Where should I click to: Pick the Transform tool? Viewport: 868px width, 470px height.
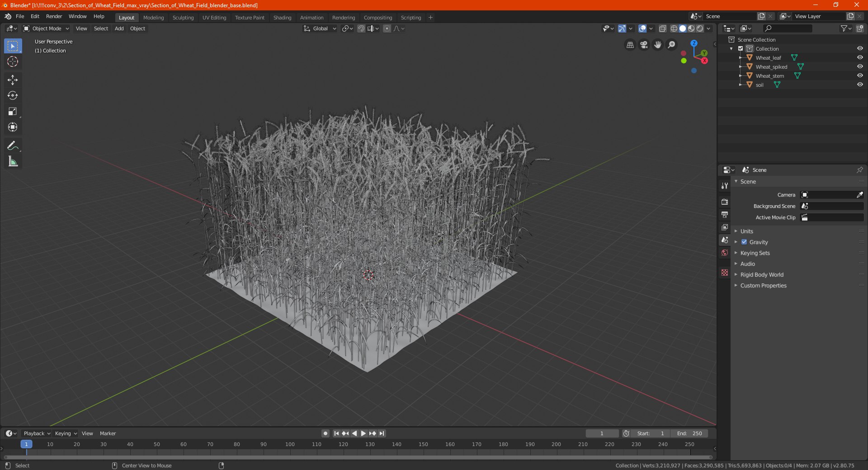point(13,127)
